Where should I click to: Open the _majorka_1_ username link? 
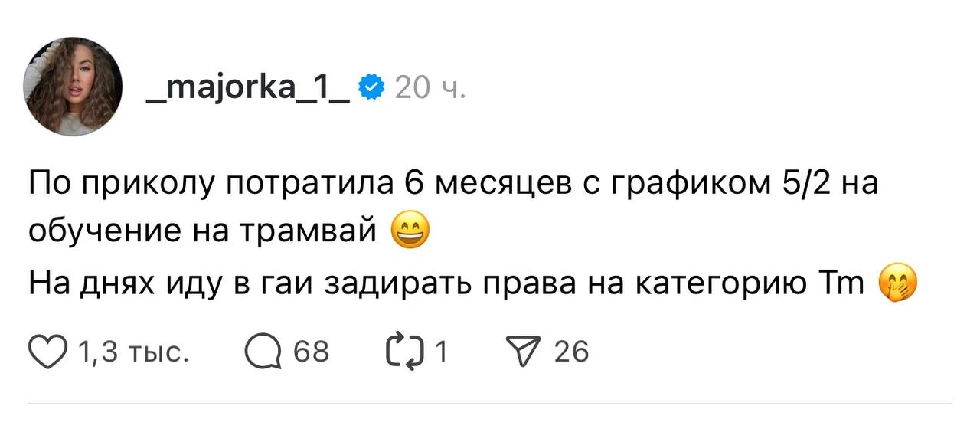249,90
